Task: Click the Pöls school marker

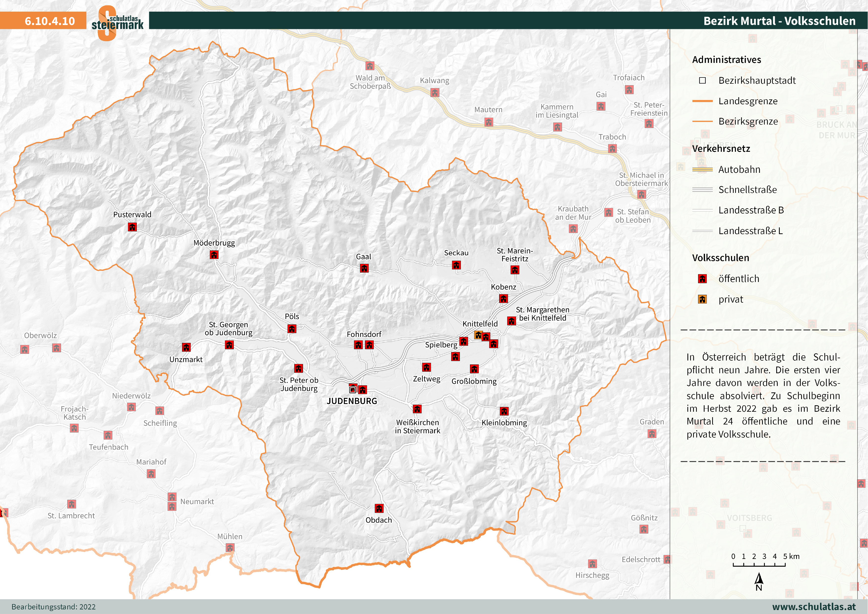Action: pos(292,328)
